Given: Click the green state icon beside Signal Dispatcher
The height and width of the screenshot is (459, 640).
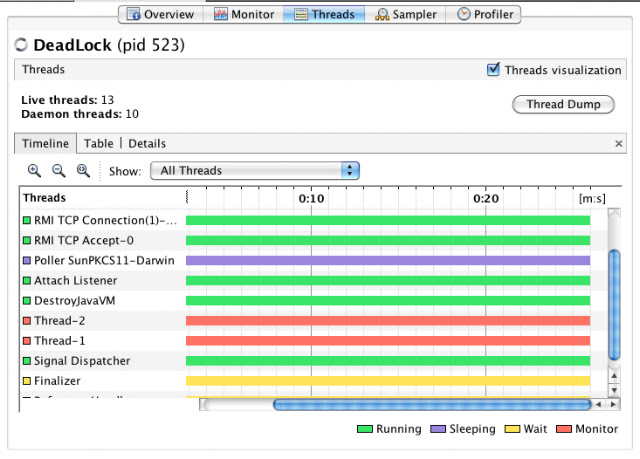Looking at the screenshot, I should coord(27,361).
